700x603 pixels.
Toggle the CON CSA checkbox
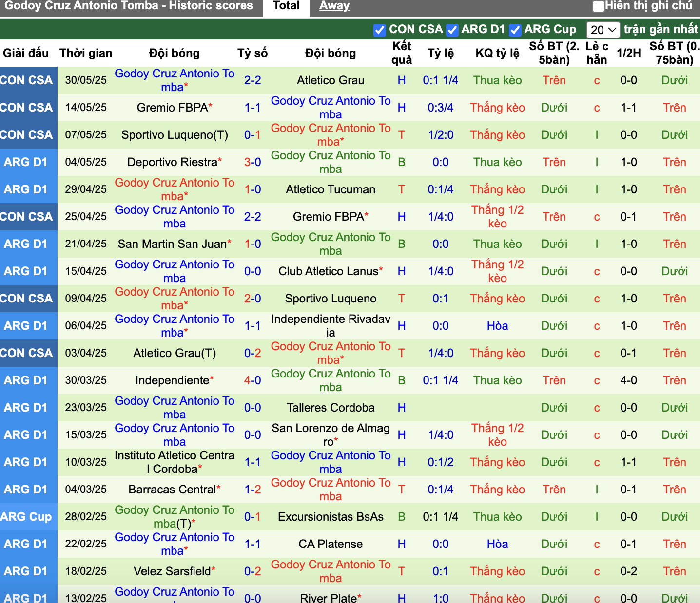point(380,30)
